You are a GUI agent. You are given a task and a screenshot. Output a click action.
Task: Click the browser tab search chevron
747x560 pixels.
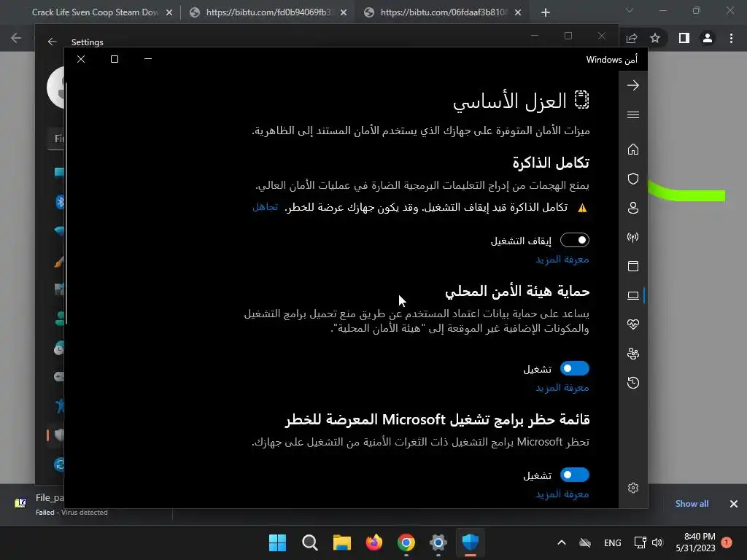tap(630, 10)
